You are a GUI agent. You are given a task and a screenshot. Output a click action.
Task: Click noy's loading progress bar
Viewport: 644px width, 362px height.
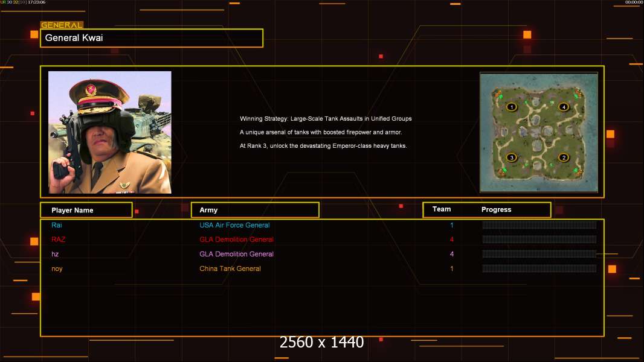[539, 269]
